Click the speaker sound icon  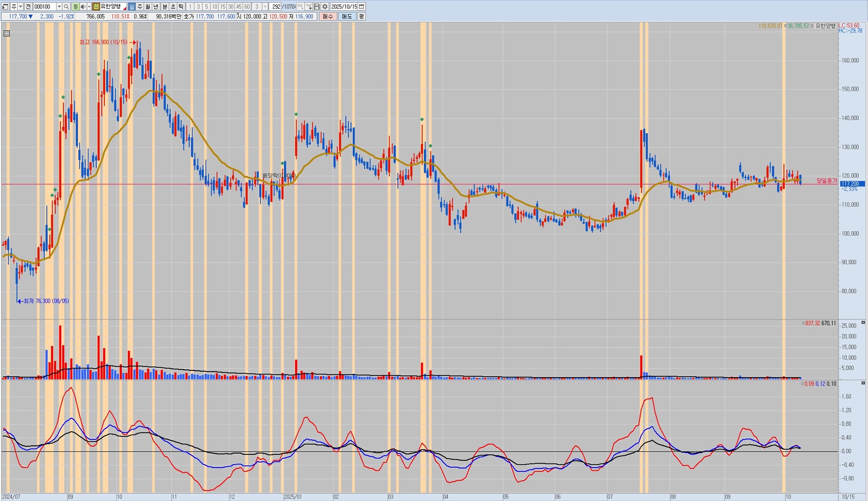[x=83, y=6]
